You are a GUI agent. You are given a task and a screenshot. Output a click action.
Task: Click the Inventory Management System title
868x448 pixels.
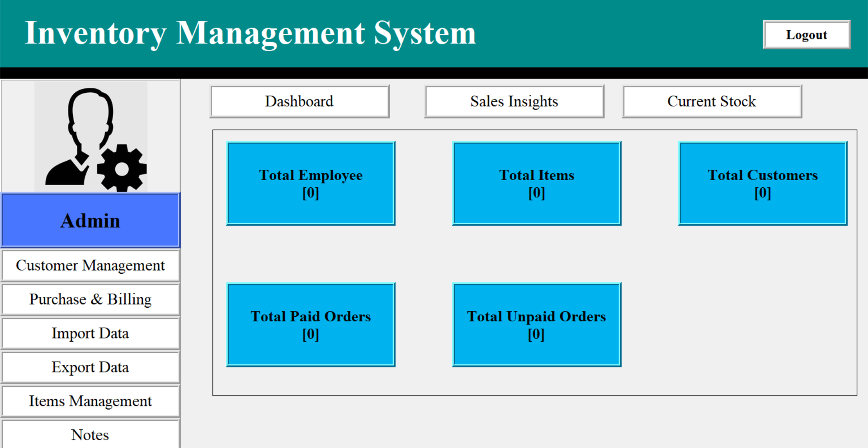pyautogui.click(x=250, y=33)
